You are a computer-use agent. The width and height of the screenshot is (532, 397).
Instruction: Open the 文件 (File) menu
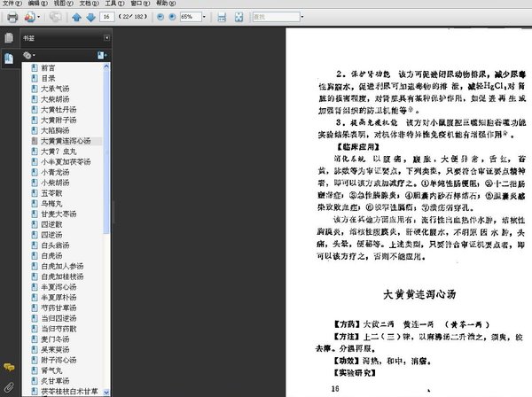tap(12, 3)
